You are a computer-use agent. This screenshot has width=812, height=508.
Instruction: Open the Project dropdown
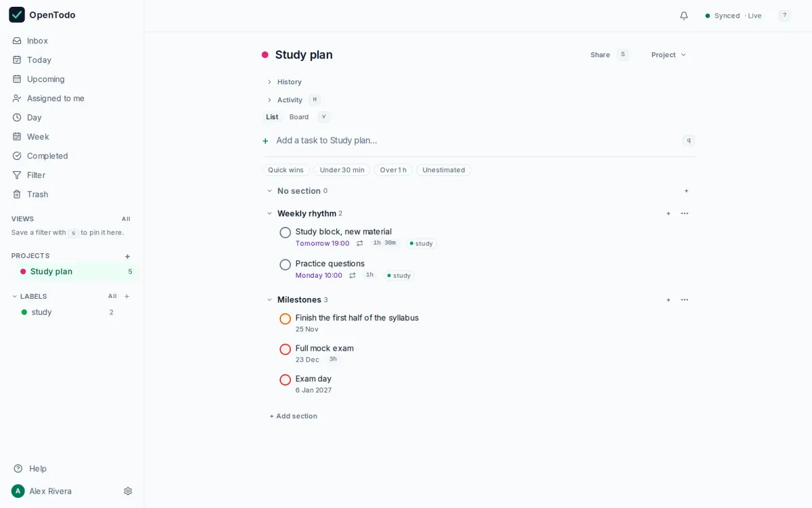click(669, 55)
